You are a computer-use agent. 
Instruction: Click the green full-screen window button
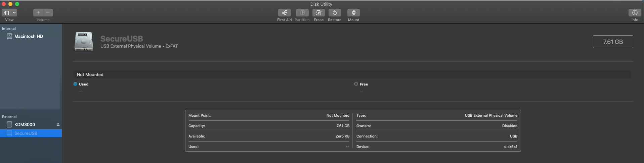(17, 4)
